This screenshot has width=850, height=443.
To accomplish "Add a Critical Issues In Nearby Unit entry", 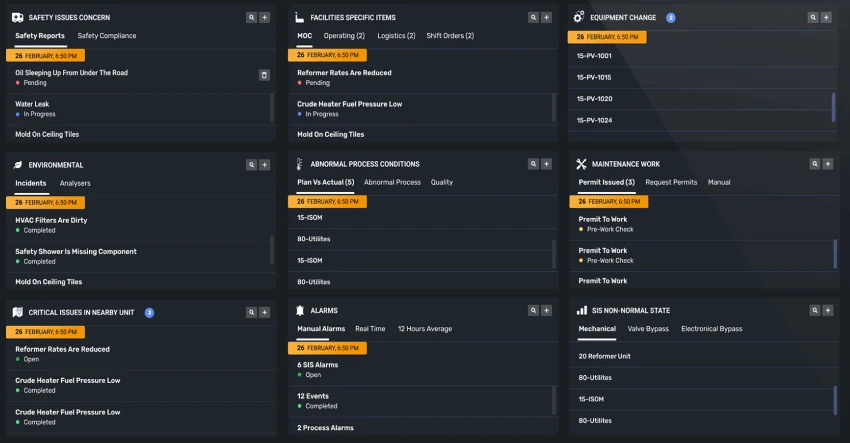I will tap(265, 312).
